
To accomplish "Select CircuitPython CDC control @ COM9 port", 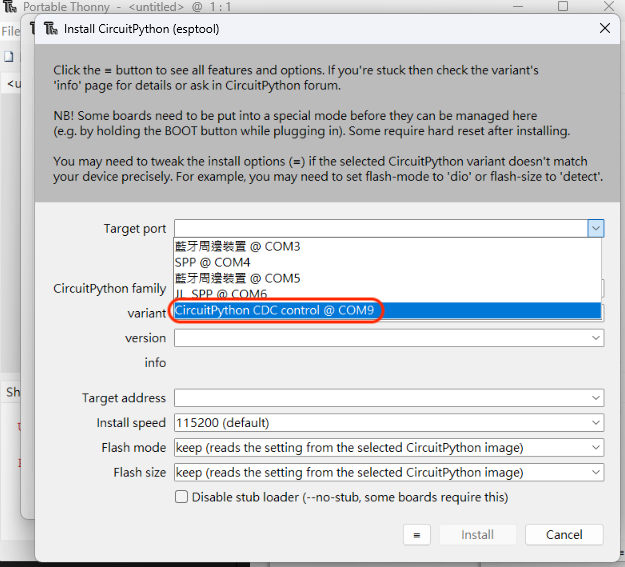I will point(387,311).
